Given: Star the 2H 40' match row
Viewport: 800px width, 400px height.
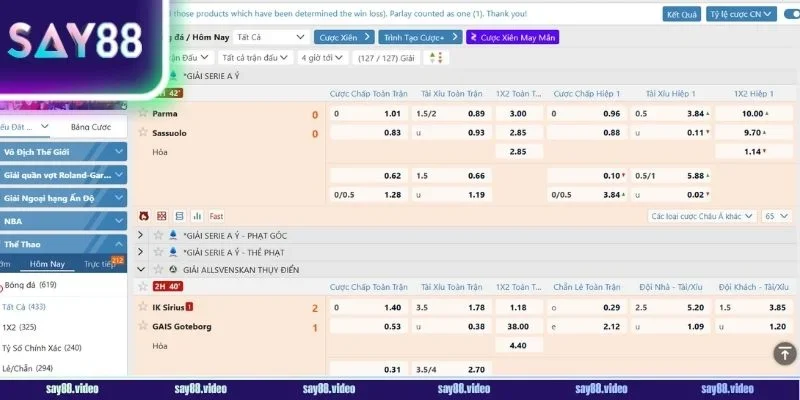Looking at the screenshot, I should click(x=143, y=286).
